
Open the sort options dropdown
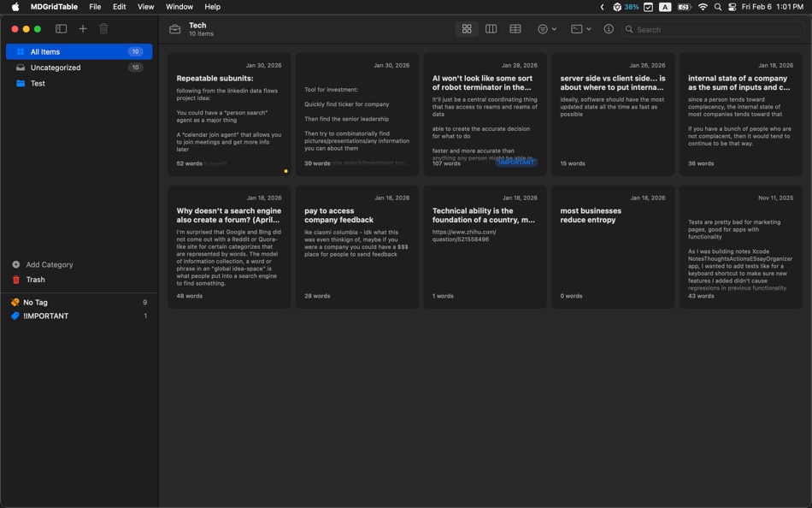[x=545, y=28]
